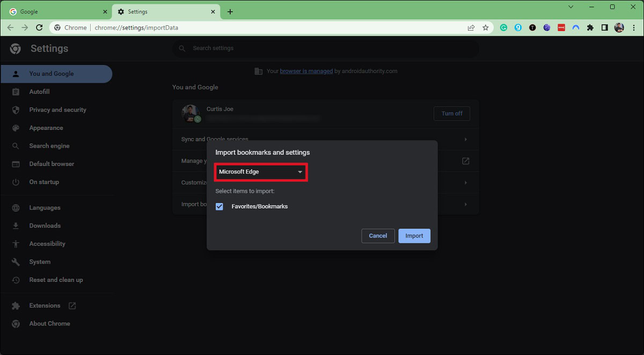Click the browser is managed link

(x=306, y=70)
